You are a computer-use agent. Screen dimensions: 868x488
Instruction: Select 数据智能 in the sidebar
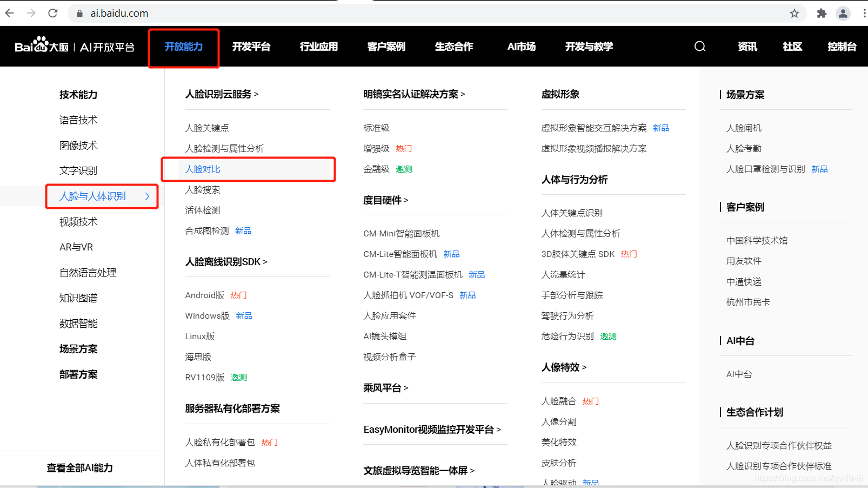78,324
